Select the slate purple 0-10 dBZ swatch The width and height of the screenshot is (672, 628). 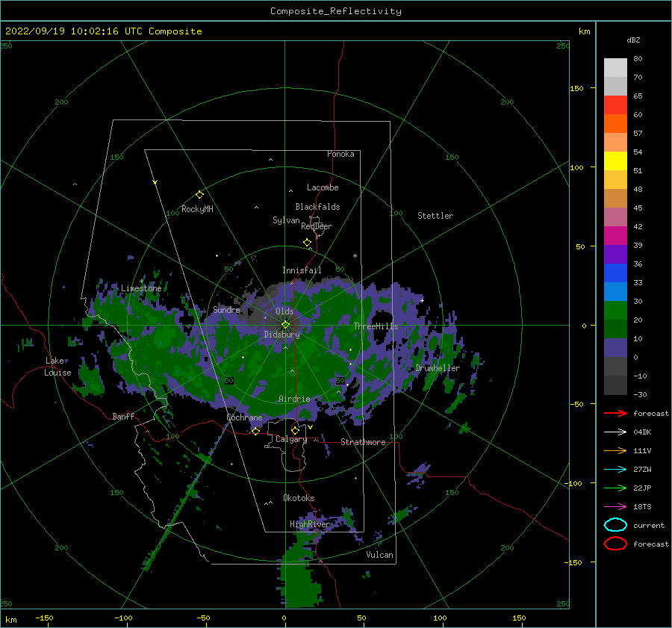[615, 348]
